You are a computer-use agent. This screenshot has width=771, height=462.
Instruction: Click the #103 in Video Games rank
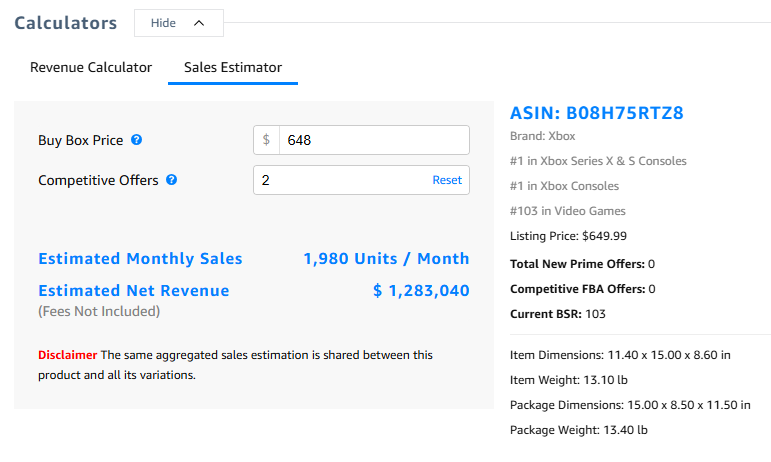coord(567,211)
